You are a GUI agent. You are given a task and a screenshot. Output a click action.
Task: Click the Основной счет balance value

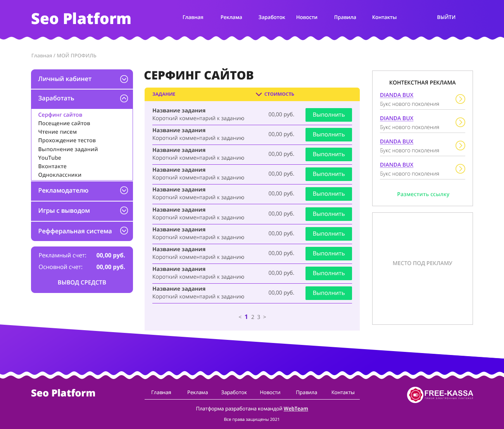(111, 267)
